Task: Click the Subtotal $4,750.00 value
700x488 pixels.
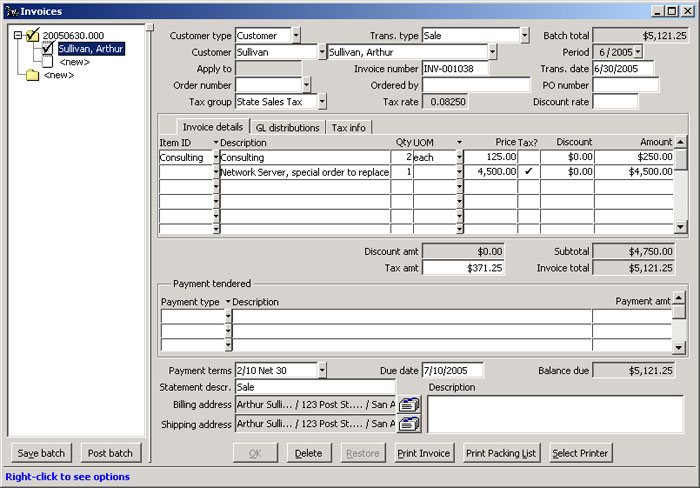Action: (634, 251)
